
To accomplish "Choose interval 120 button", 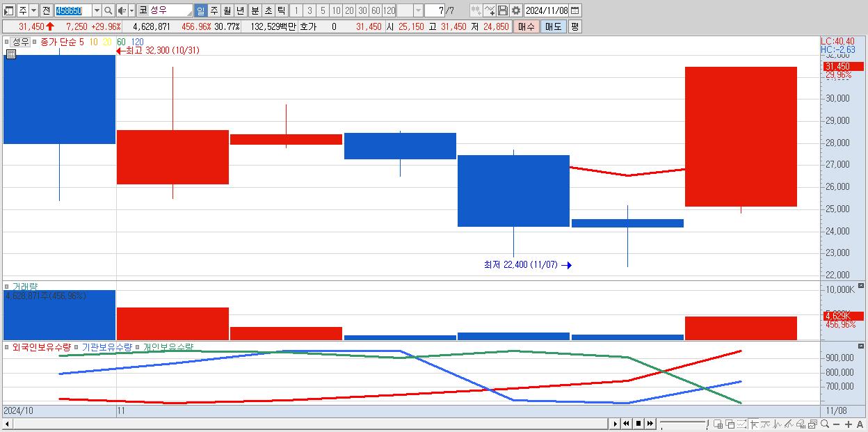I will click(x=389, y=10).
